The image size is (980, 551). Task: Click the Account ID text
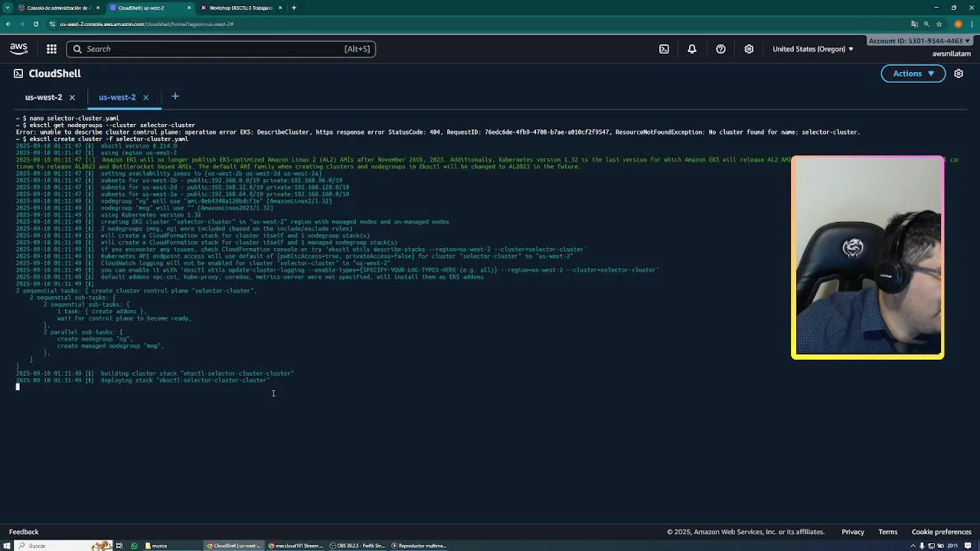(916, 41)
